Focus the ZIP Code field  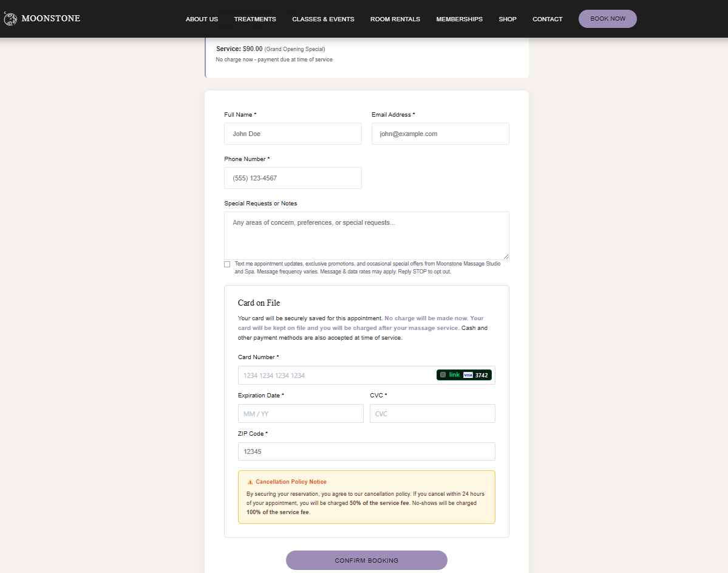[x=366, y=451]
